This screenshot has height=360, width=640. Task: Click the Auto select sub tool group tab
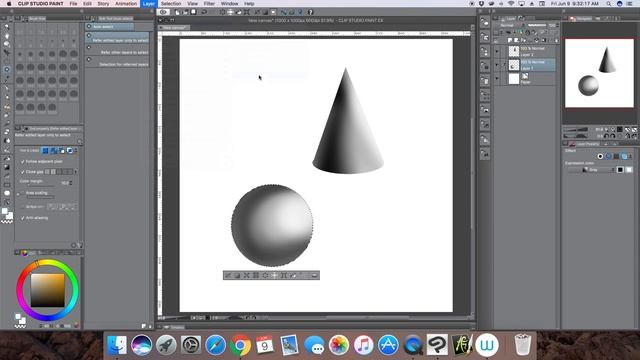coord(109,27)
